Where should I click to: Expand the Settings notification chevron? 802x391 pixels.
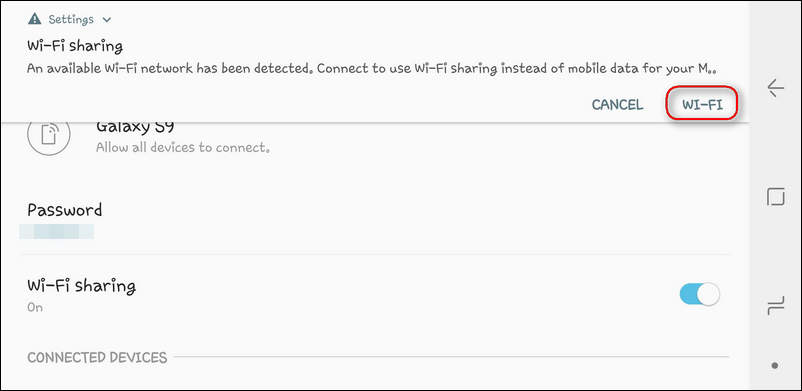pyautogui.click(x=106, y=20)
